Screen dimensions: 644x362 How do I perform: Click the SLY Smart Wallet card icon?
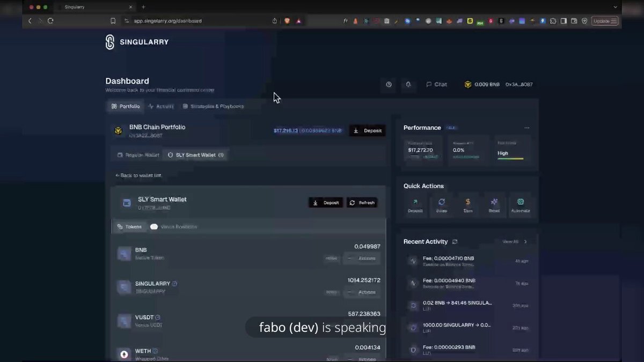pos(127,203)
